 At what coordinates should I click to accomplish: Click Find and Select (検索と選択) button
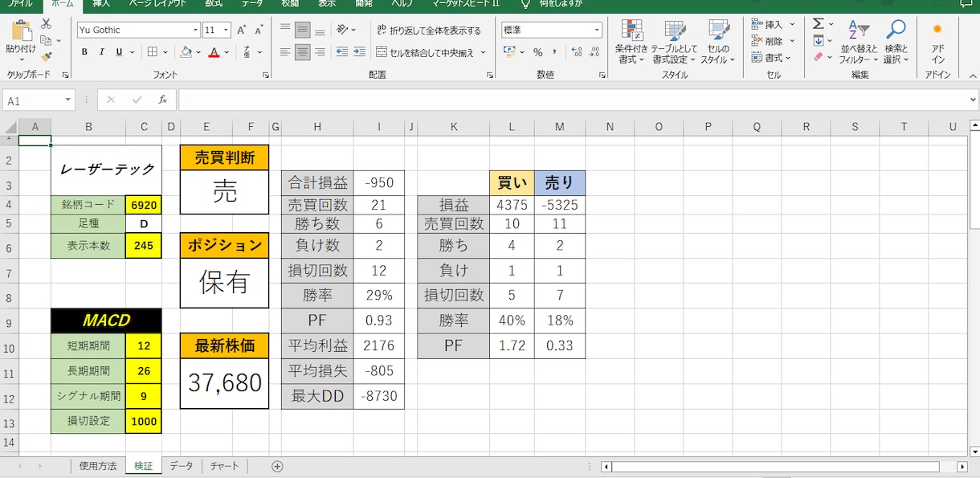click(896, 43)
